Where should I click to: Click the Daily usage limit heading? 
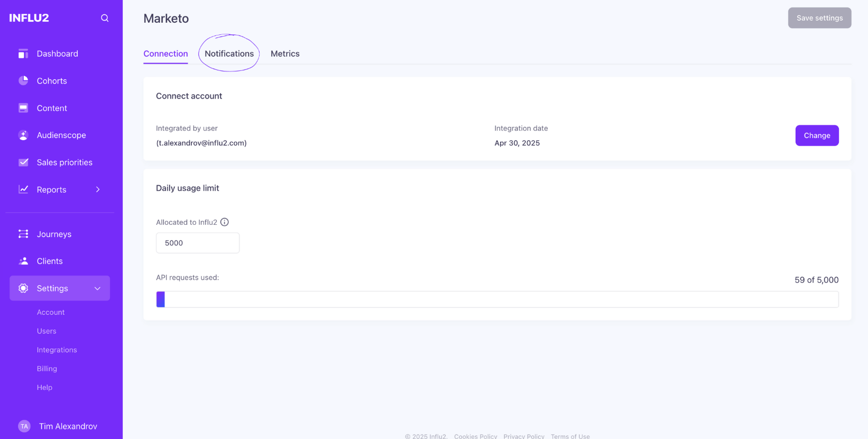pyautogui.click(x=187, y=188)
